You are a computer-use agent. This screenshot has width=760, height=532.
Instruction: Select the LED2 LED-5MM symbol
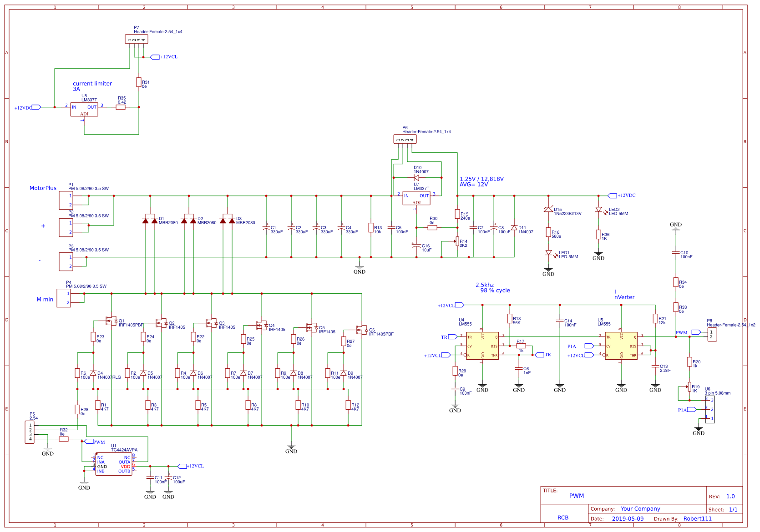(x=598, y=210)
